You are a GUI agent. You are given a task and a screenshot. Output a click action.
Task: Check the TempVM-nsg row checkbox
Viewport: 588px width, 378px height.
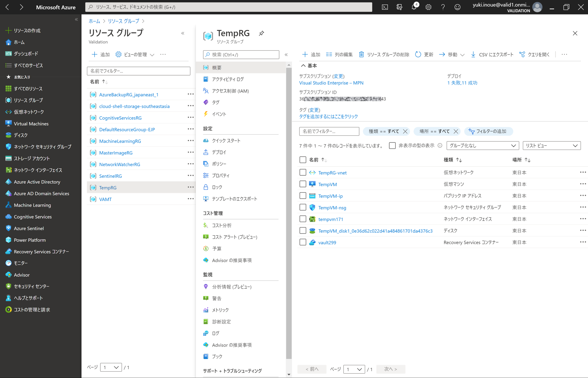pyautogui.click(x=303, y=207)
